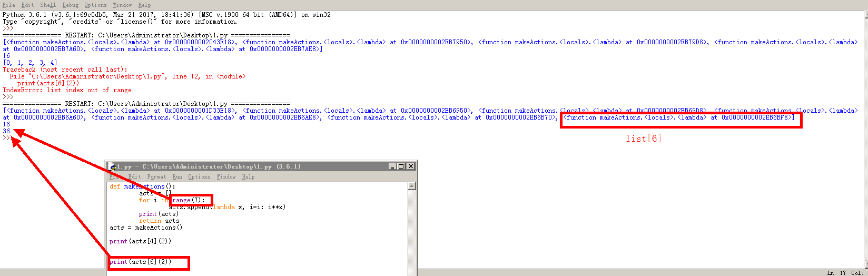Click the editor scrollbar up arrow
868x276 pixels.
coord(412,186)
